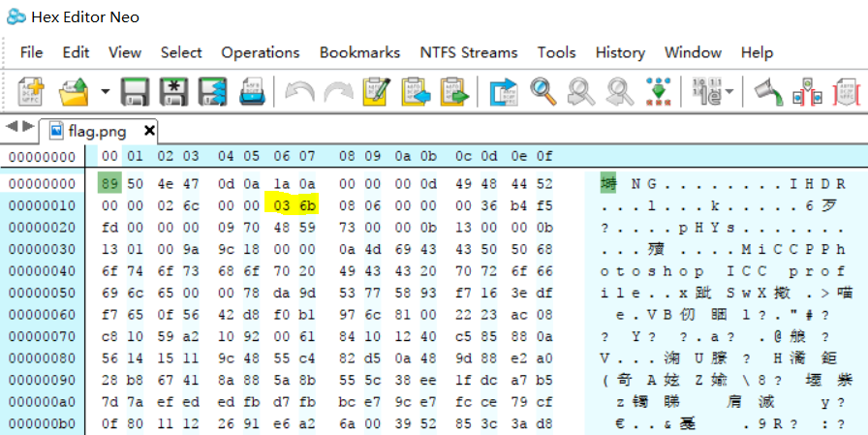Click the green-highlighted byte 89

(x=109, y=184)
